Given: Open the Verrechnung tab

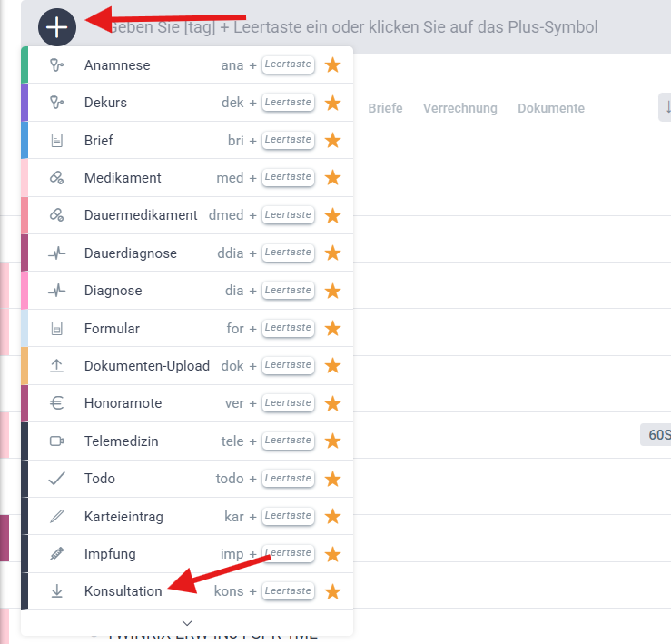Looking at the screenshot, I should (459, 108).
